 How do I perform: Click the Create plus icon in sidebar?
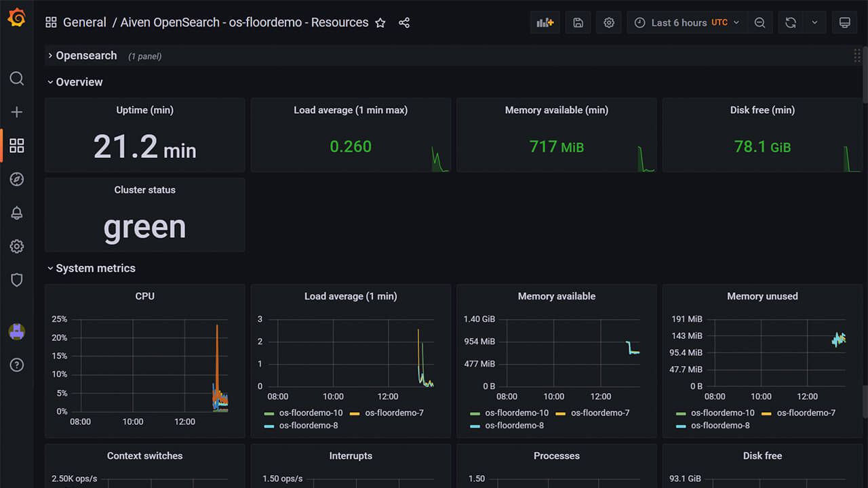pyautogui.click(x=17, y=112)
